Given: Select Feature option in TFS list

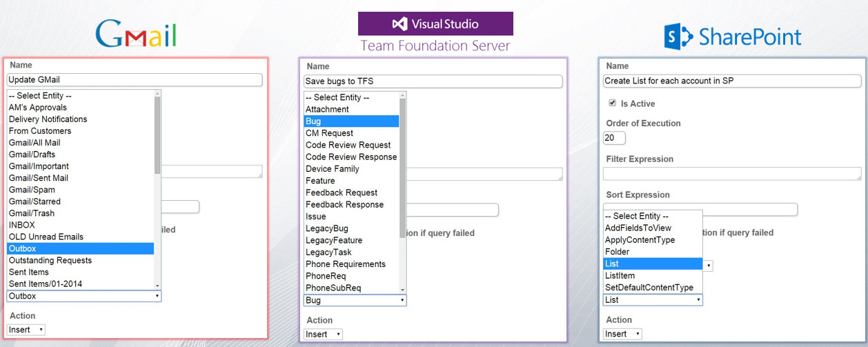Looking at the screenshot, I should coord(320,181).
